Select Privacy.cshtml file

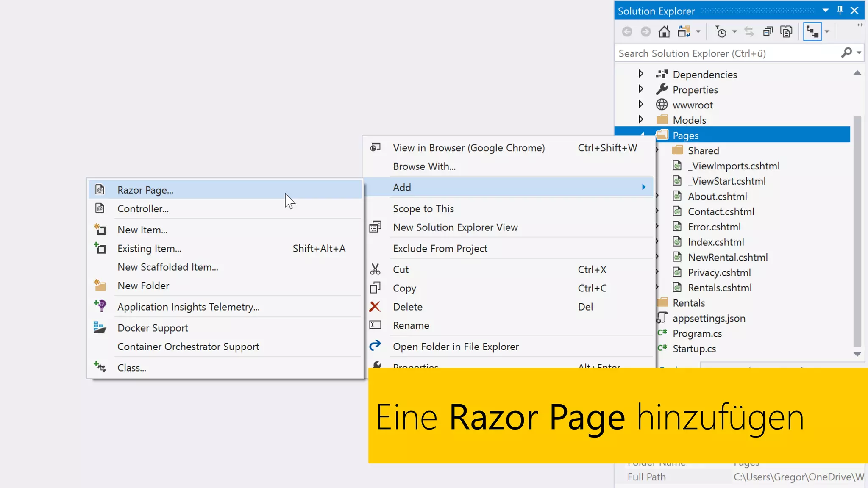719,273
